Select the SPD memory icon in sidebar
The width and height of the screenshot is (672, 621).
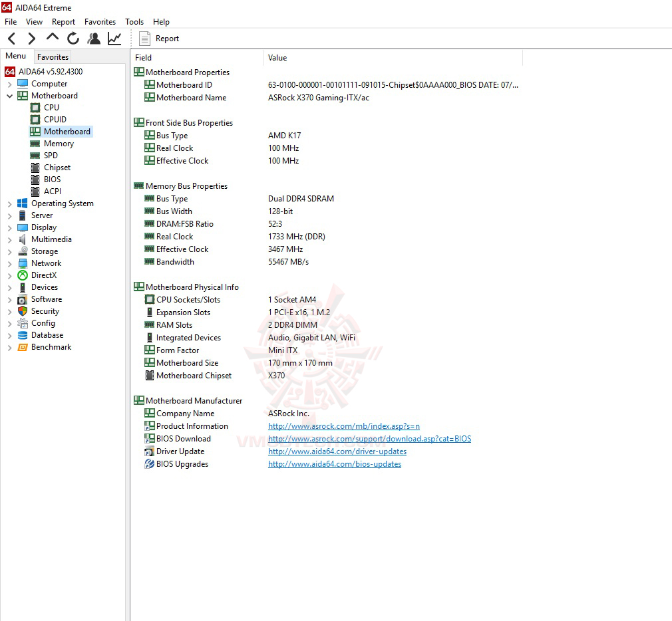[x=35, y=156]
